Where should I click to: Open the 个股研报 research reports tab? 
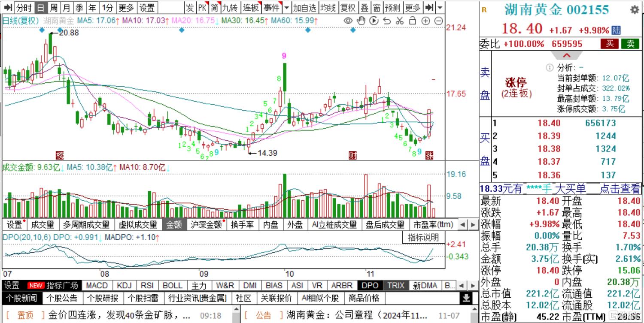104,298
